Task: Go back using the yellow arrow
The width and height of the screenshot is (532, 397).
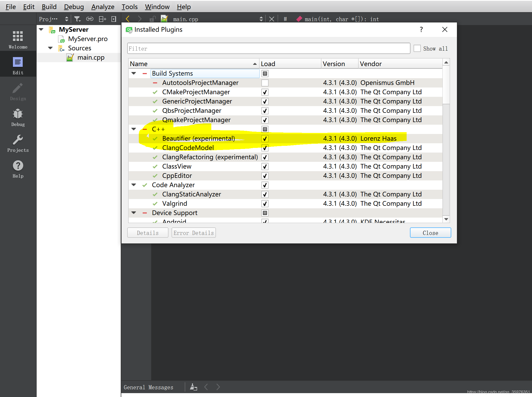Action: point(127,19)
